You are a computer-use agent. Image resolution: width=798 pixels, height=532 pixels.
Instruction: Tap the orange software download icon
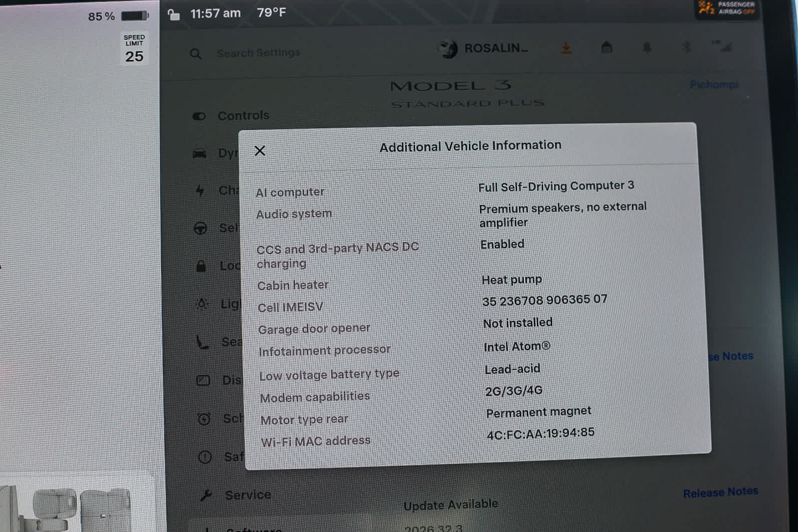[566, 48]
